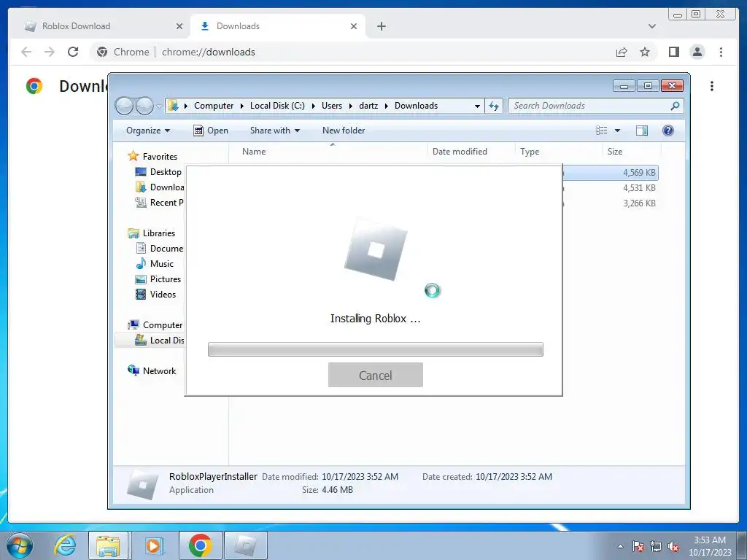Close the Roblox Download tab

coord(179,26)
